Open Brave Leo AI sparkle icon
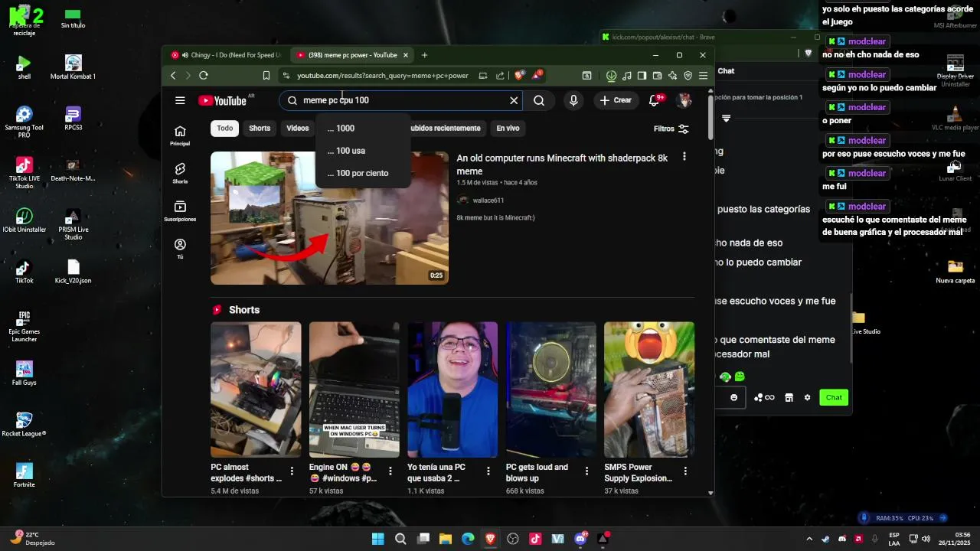Viewport: 980px width, 551px height. point(672,76)
